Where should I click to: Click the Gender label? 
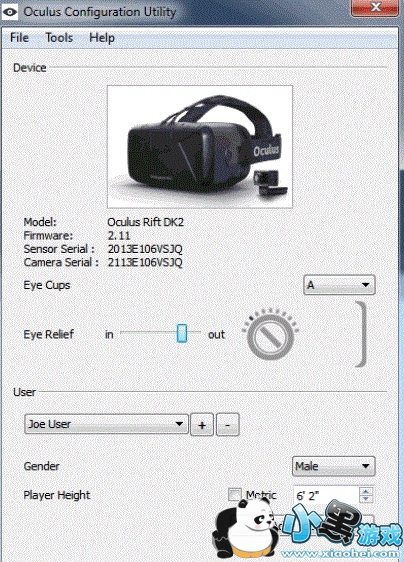coord(42,466)
